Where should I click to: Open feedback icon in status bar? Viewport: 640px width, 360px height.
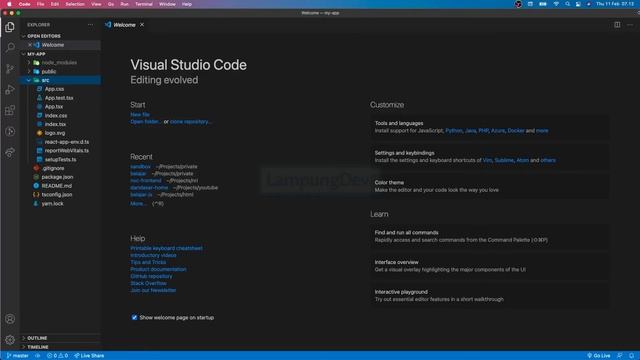[x=620, y=356]
